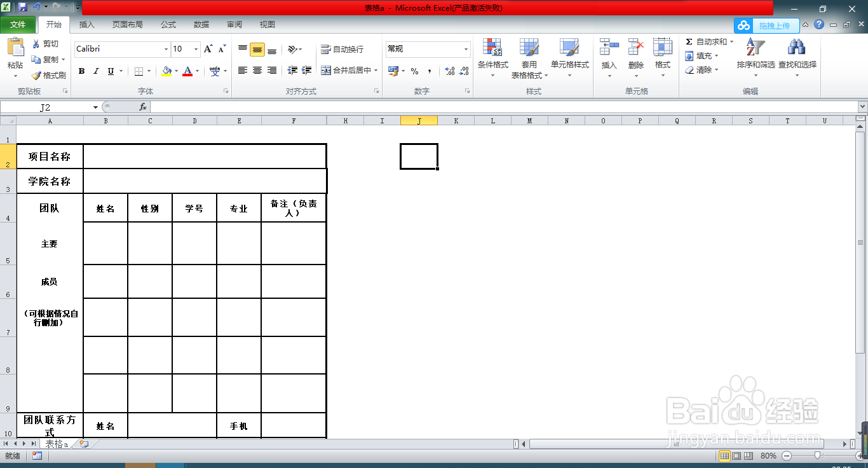Save the workbook from the quick access toolbar
The height and width of the screenshot is (468, 868).
23,8
